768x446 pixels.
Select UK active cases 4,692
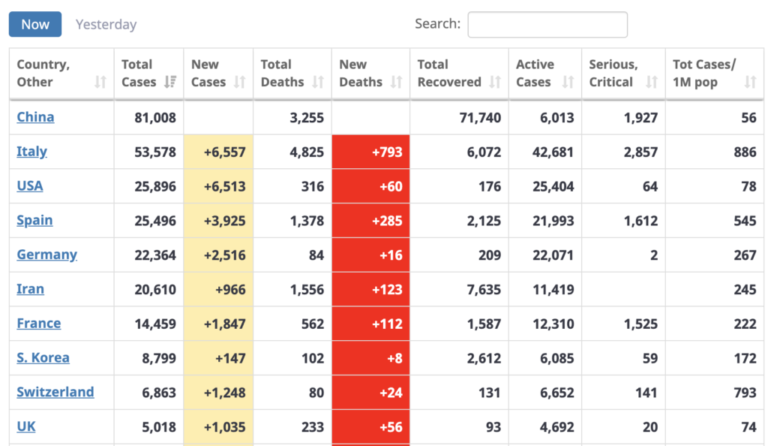[x=557, y=427]
